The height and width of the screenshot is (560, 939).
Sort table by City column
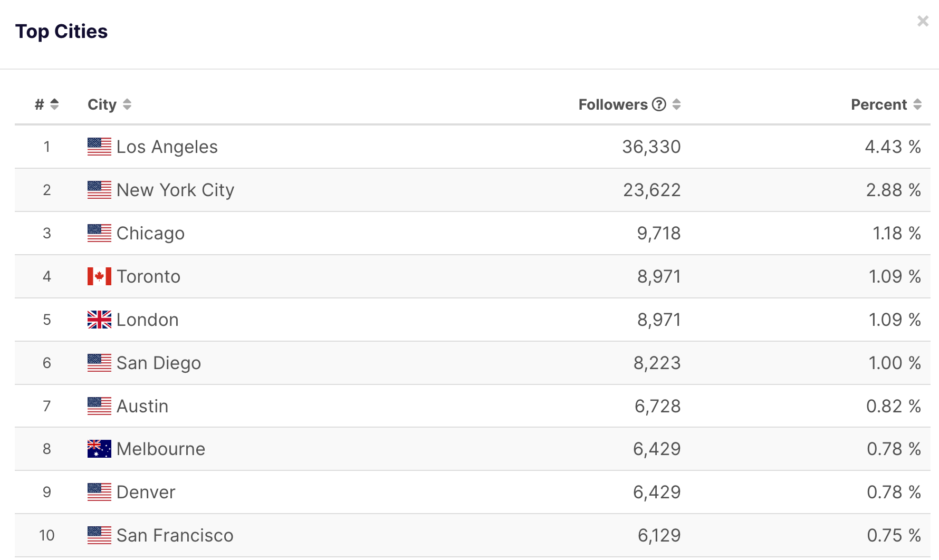pyautogui.click(x=127, y=104)
